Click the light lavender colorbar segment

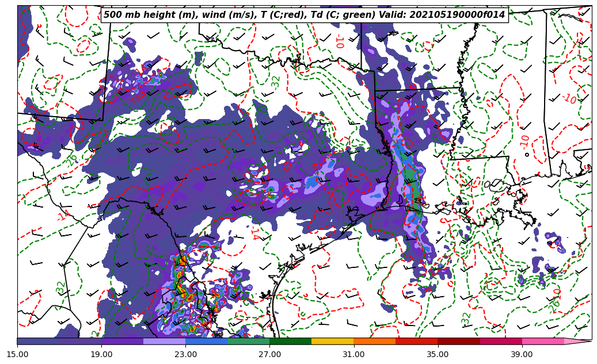point(164,341)
